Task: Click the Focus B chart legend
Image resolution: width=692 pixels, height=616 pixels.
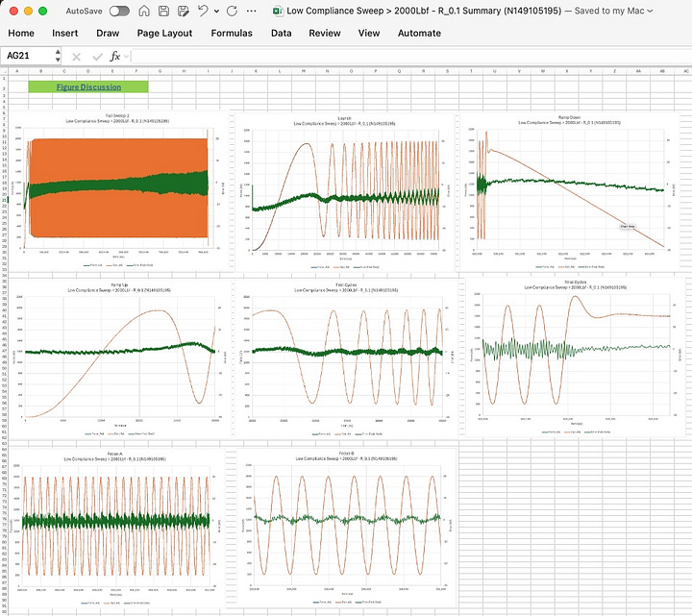Action: pyautogui.click(x=346, y=602)
